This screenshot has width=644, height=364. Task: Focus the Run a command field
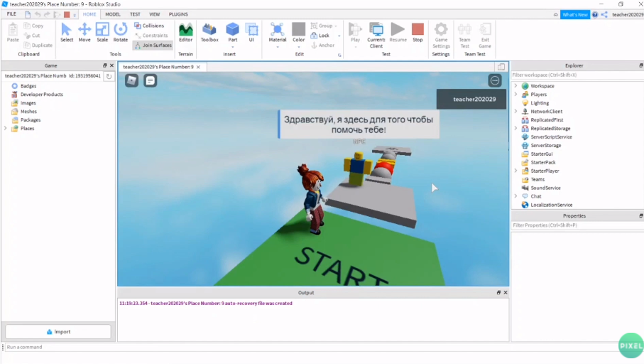[308, 347]
